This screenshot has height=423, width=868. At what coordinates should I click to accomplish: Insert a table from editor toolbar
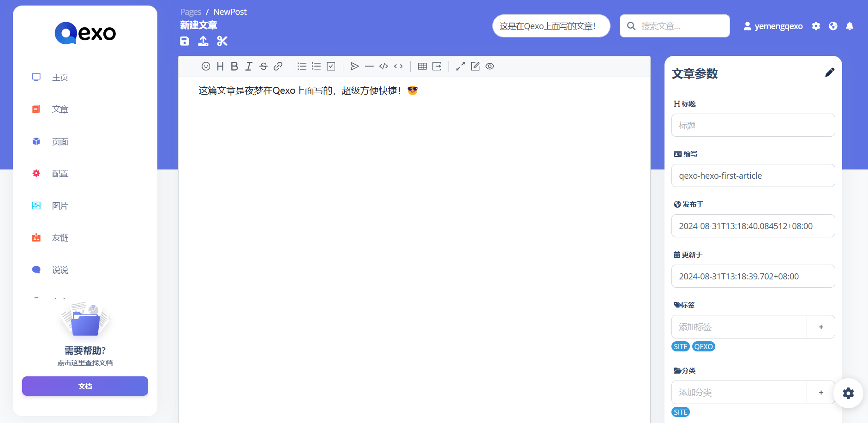pos(422,66)
